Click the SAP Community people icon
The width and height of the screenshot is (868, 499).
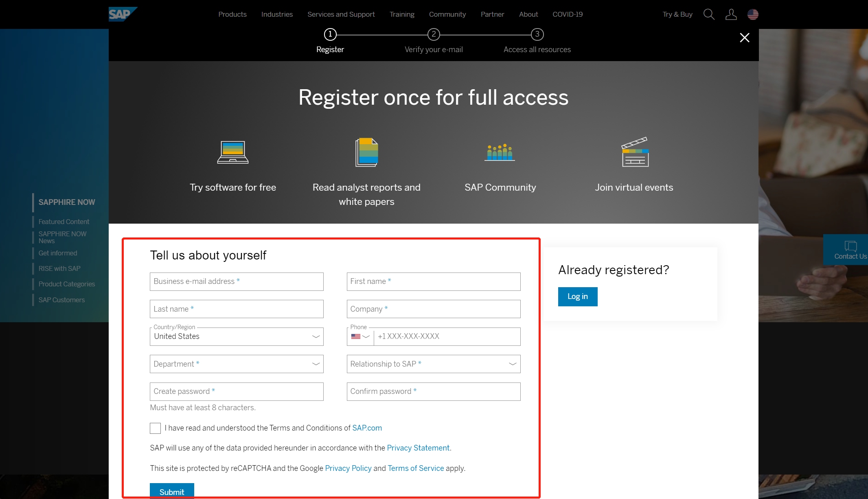click(x=500, y=152)
